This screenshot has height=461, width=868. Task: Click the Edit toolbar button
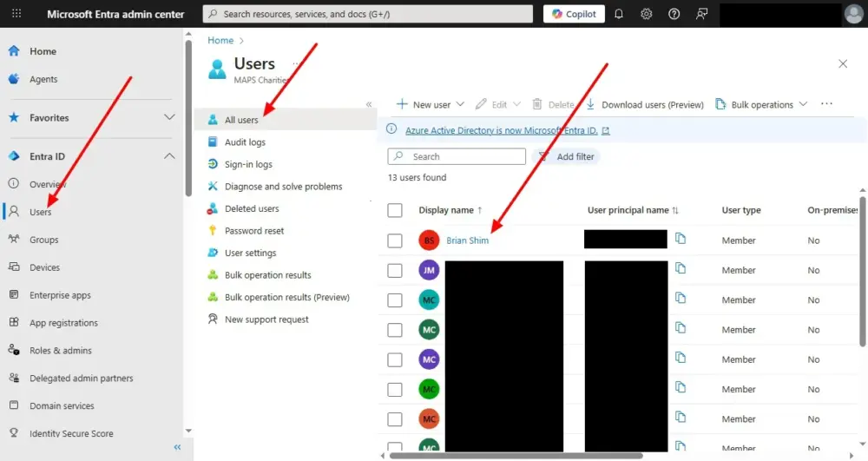click(x=497, y=104)
